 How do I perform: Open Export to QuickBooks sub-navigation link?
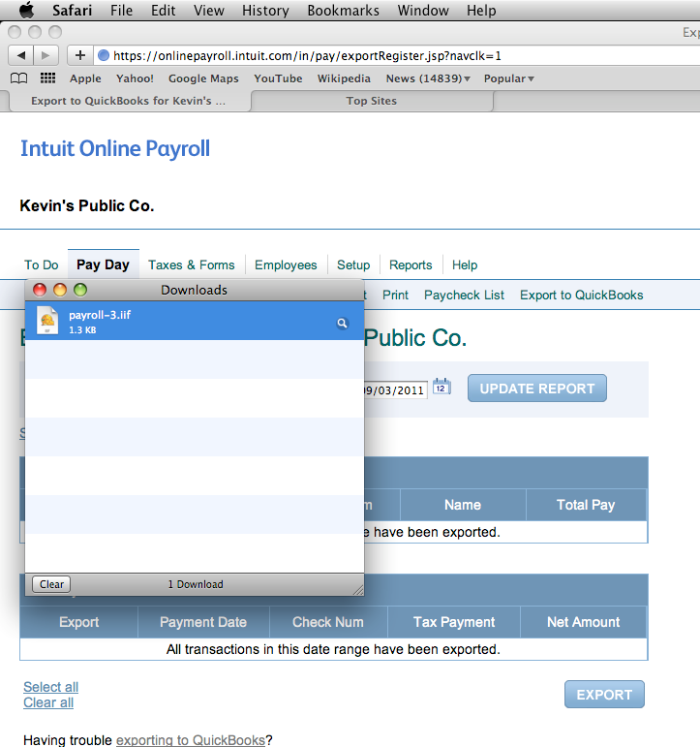point(582,296)
